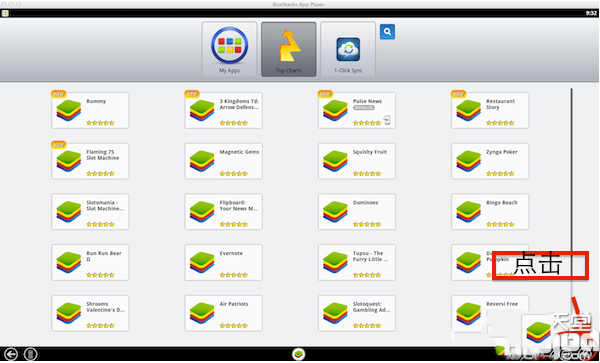Click the 'Air Patriots' title text
Image resolution: width=600 pixels, height=363 pixels.
tap(234, 304)
